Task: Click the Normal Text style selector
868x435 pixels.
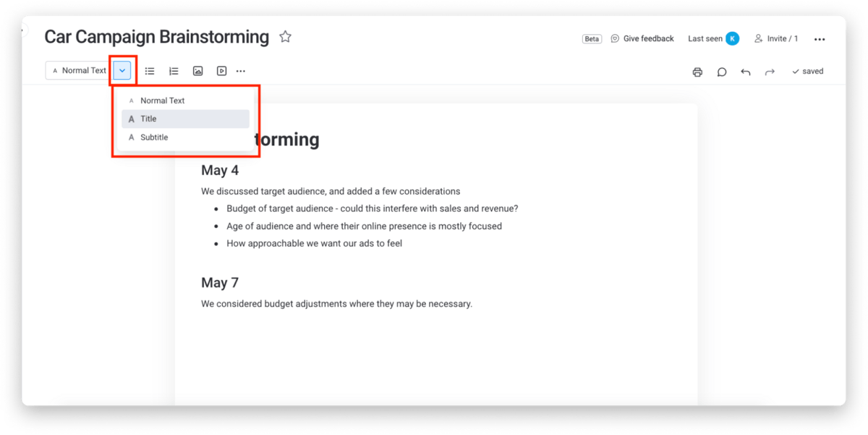Action: point(80,71)
